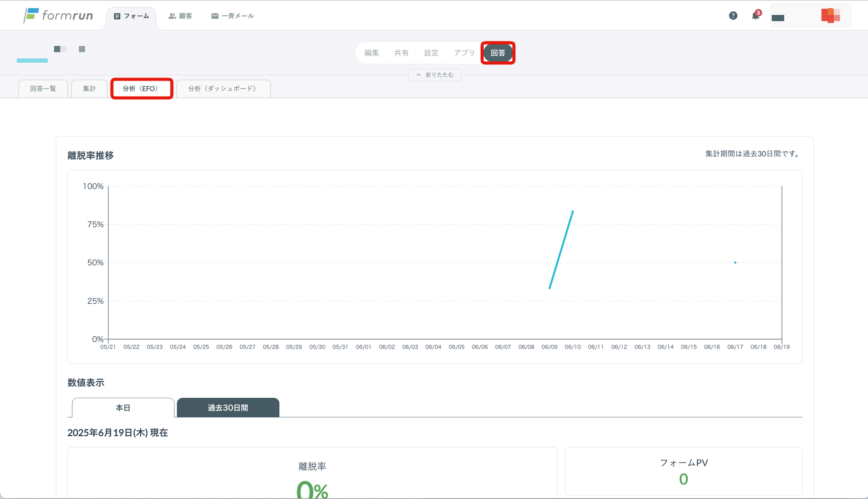This screenshot has height=499, width=868.
Task: Click the 06/01 x-axis date label
Action: (364, 347)
